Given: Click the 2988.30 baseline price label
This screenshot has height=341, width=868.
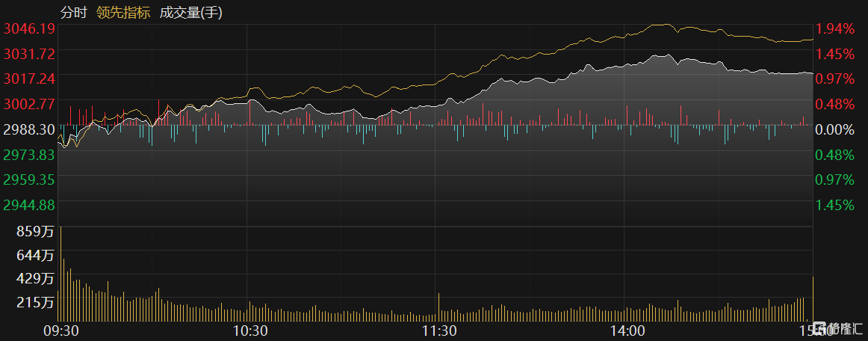Looking at the screenshot, I should [x=30, y=129].
